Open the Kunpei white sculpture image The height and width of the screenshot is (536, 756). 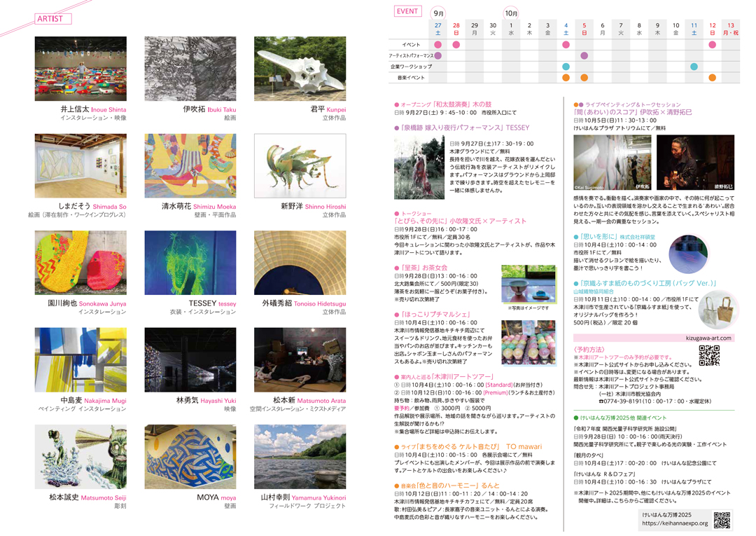[299, 69]
